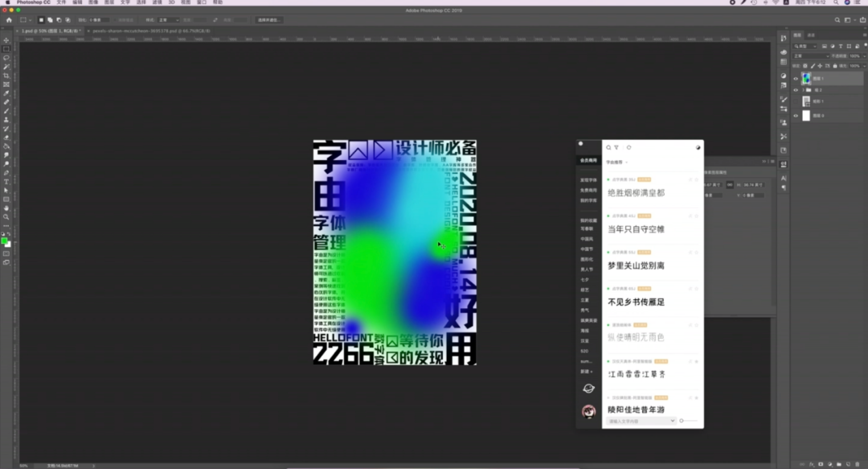
Task: Open the 图像 menu
Action: click(93, 2)
